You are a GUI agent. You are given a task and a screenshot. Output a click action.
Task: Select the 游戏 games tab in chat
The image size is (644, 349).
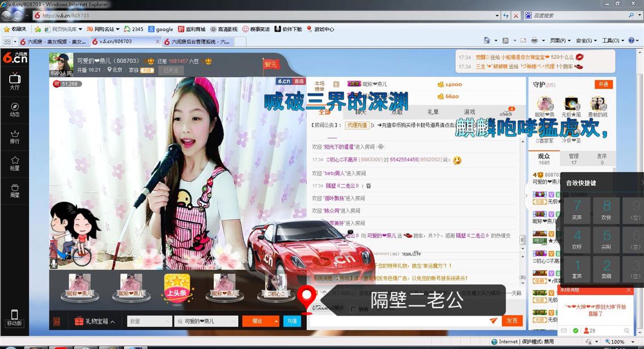pyautogui.click(x=469, y=112)
